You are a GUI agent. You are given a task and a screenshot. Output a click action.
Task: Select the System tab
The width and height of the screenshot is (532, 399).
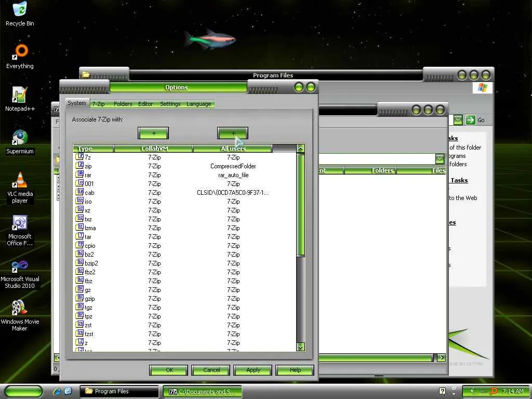click(77, 103)
